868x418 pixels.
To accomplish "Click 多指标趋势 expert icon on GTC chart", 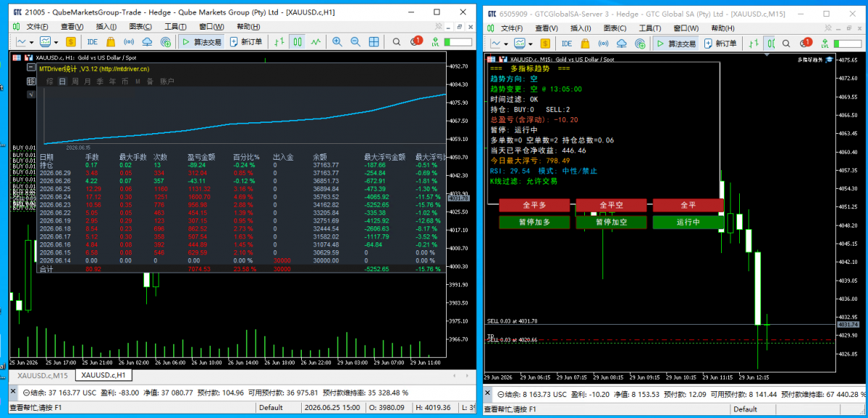I will click(x=829, y=60).
